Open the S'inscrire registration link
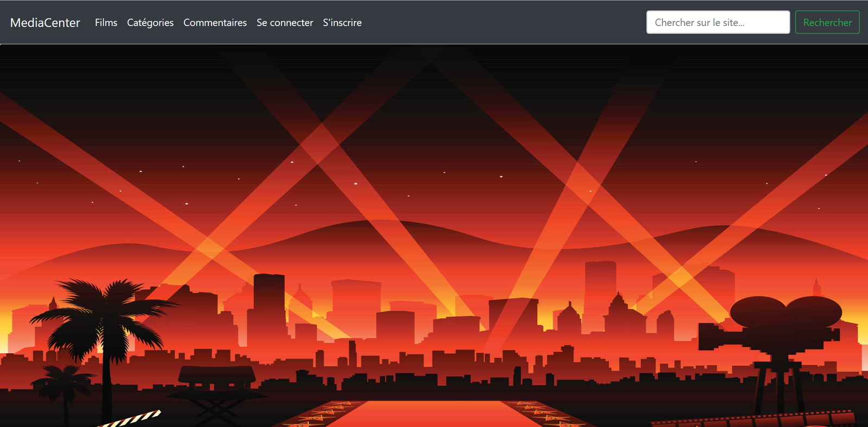This screenshot has width=868, height=427. point(342,23)
